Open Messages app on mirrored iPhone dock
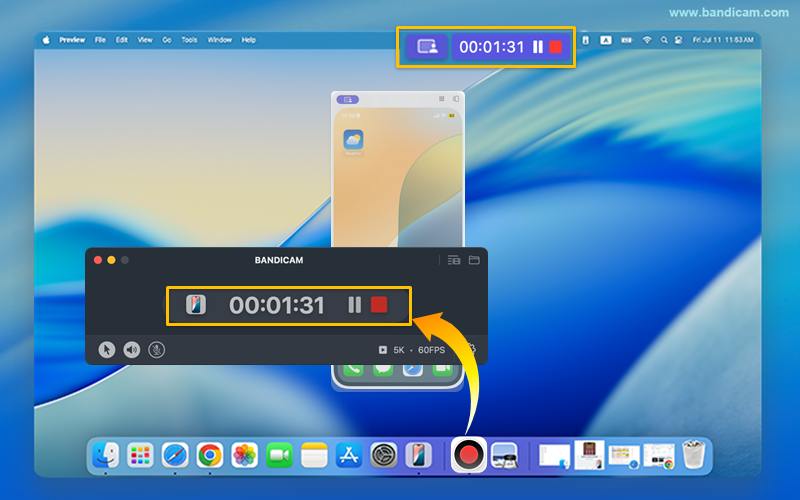Image resolution: width=800 pixels, height=500 pixels. [383, 368]
